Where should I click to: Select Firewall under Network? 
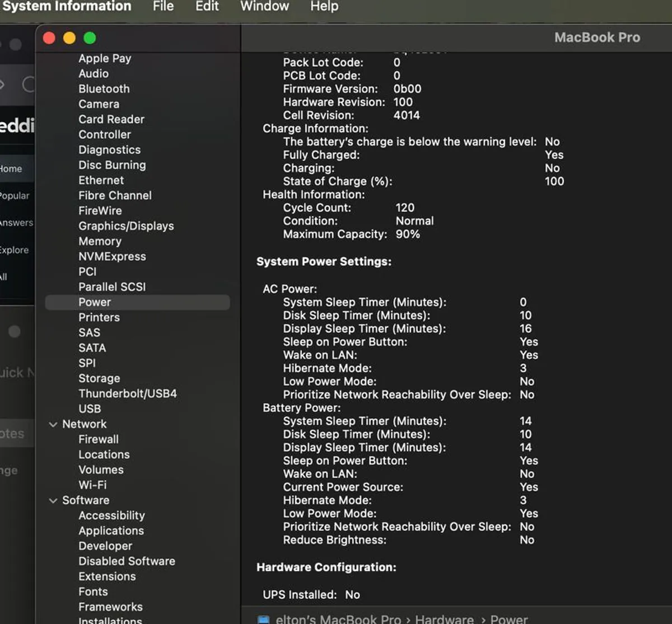[x=99, y=439]
